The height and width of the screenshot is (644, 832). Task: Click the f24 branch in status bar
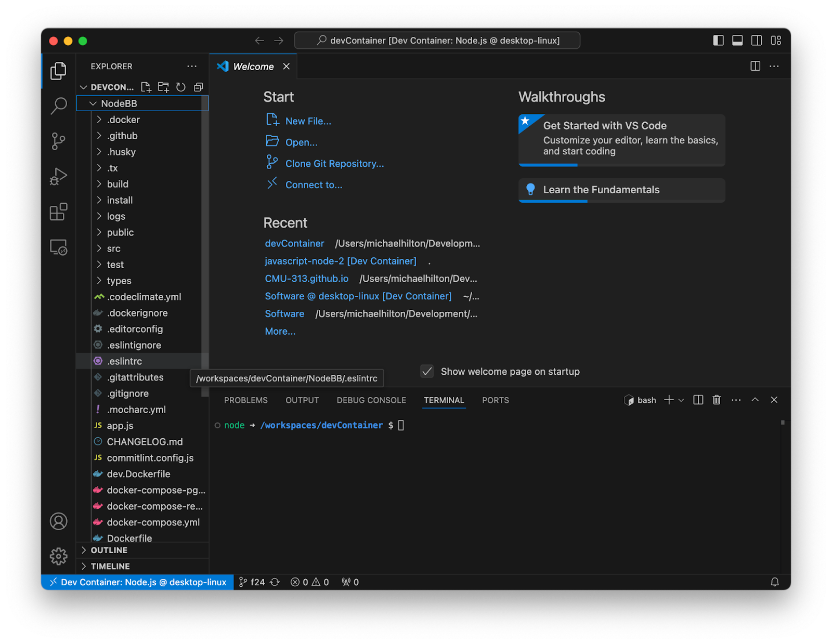252,582
